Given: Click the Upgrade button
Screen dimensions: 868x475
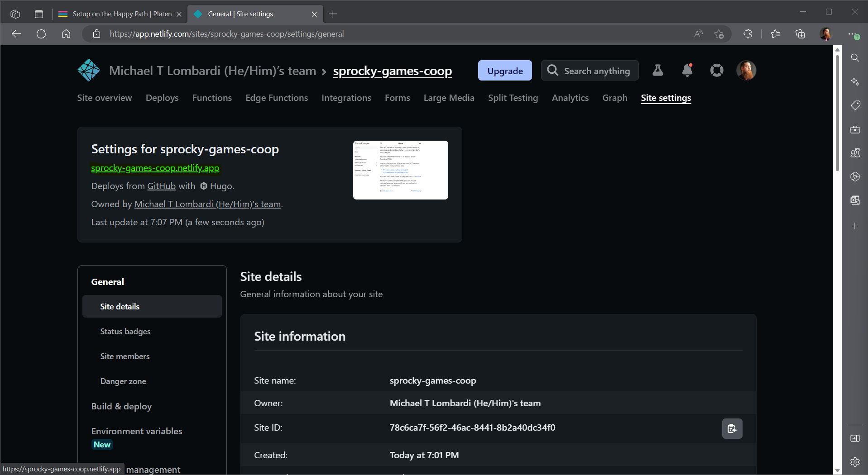Looking at the screenshot, I should (505, 71).
